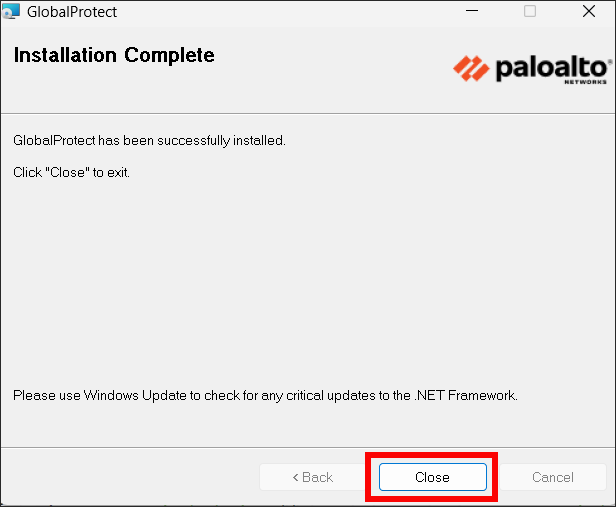Click the paloalto wordmark text in banner

click(548, 68)
